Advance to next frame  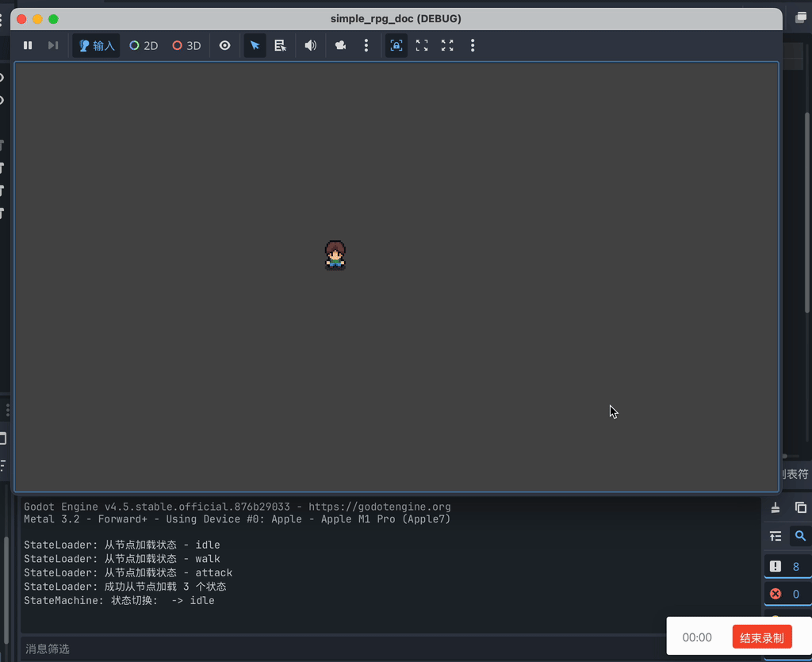[53, 45]
